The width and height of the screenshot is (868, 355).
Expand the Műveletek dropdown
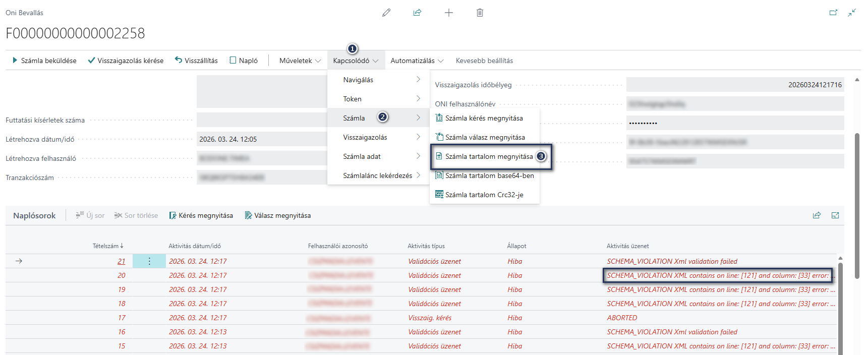tap(300, 61)
